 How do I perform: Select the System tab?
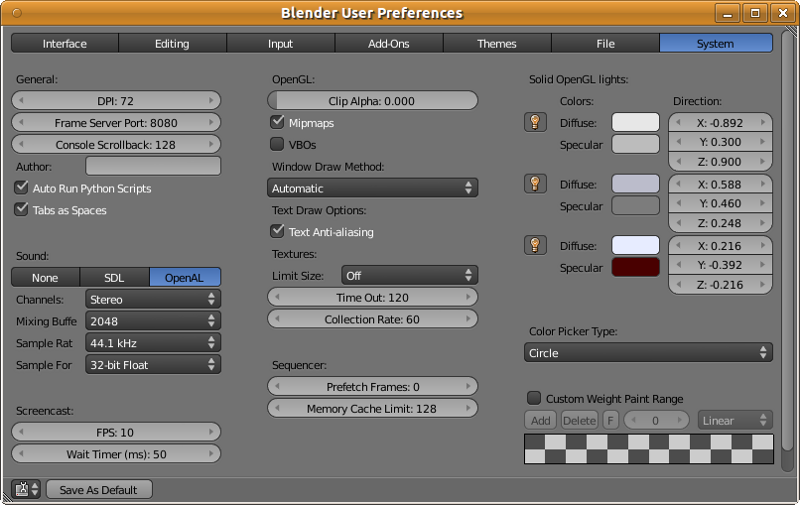point(716,43)
